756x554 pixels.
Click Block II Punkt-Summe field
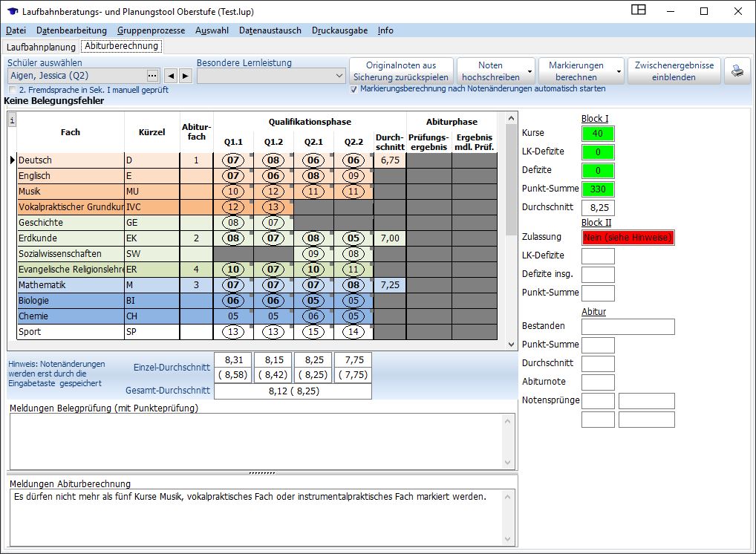[598, 293]
